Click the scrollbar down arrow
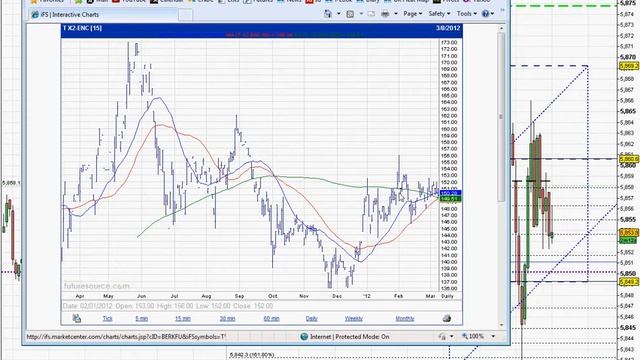This screenshot has height=360, width=640. 501,325
